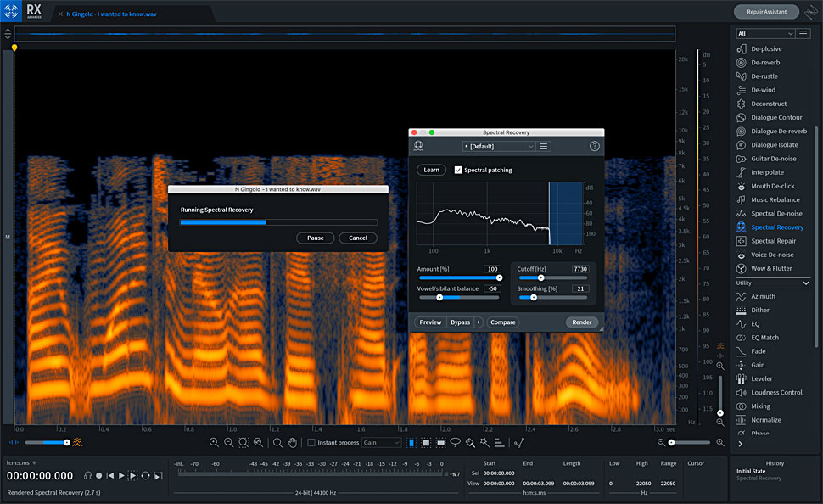The width and height of the screenshot is (823, 504).
Task: Arm the record button
Action: [x=98, y=476]
